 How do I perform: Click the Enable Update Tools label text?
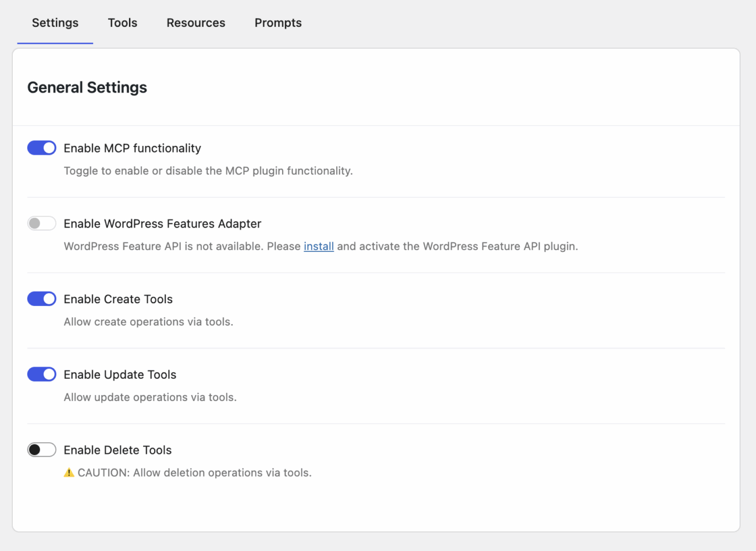pos(120,375)
